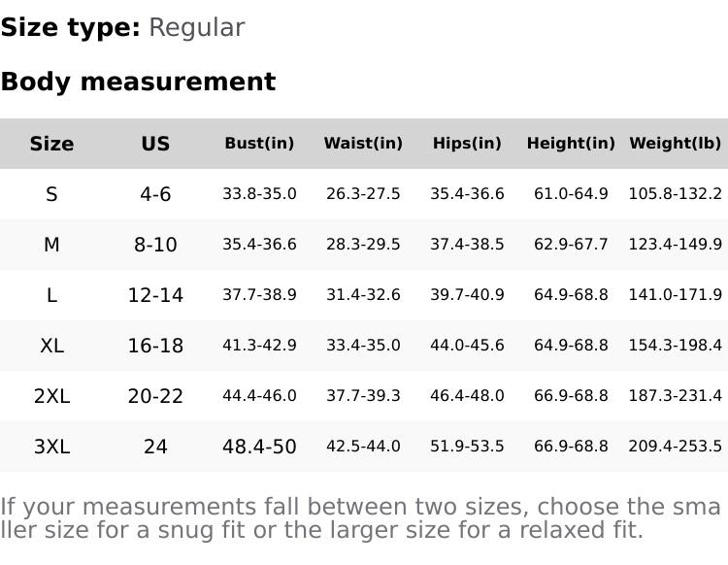
Task: Click the Size column header
Action: 51,144
